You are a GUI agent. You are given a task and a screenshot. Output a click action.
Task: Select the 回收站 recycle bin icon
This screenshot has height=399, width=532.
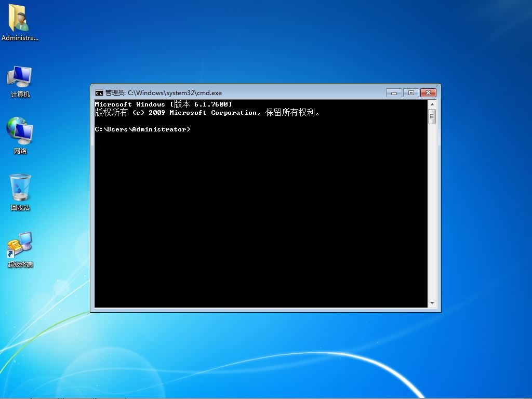pyautogui.click(x=20, y=192)
